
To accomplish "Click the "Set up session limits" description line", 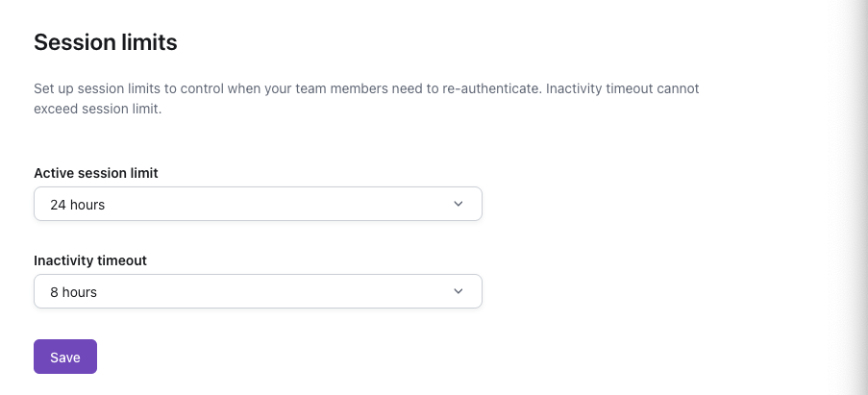I will point(192,88).
